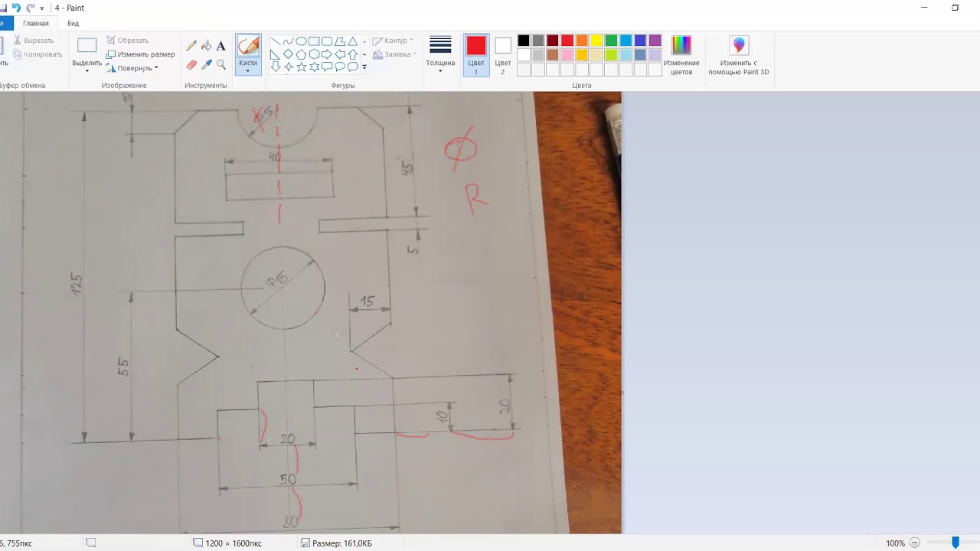Select the Text tool

click(220, 46)
